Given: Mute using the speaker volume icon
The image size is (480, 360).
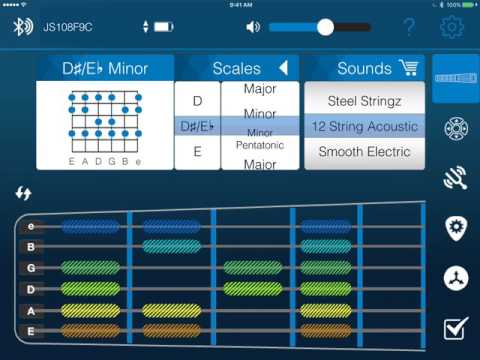Looking at the screenshot, I should (253, 27).
